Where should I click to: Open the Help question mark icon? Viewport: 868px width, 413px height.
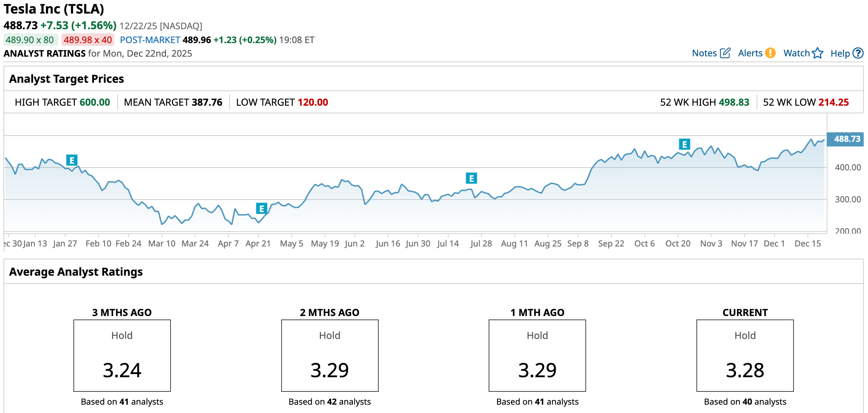[x=858, y=53]
